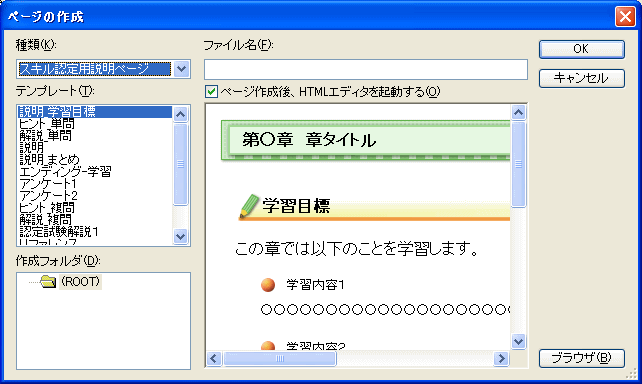The image size is (642, 384).
Task: Click the 第○章 章タイトル preview banner
Action: click(365, 140)
